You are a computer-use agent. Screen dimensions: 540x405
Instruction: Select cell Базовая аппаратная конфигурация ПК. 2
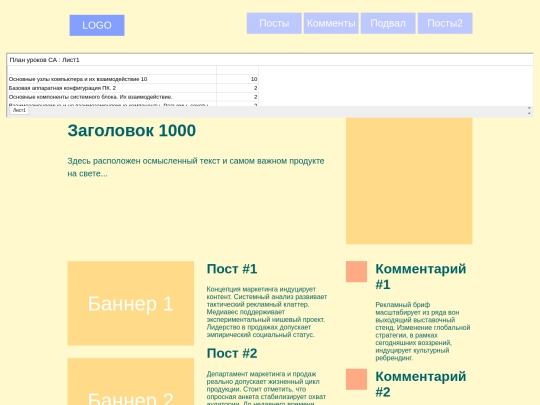tap(112, 88)
